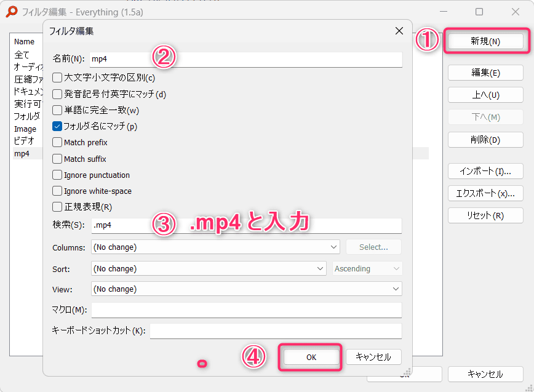Open the View combo box
Viewport: 534px width, 392px height.
246,289
